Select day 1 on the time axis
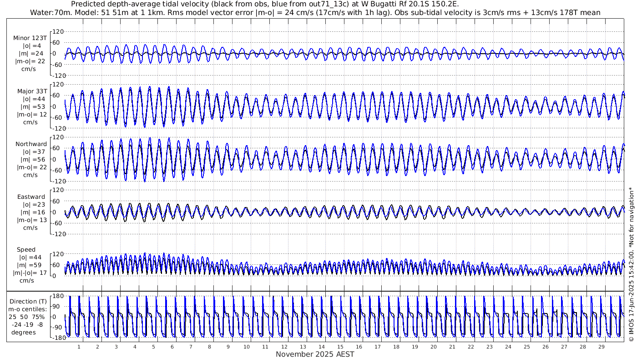 tap(79, 347)
